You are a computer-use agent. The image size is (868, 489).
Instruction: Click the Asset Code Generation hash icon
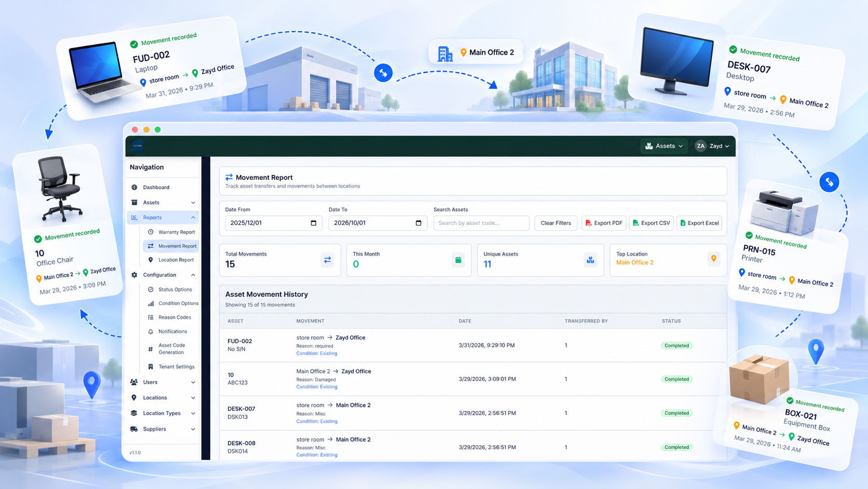(151, 349)
